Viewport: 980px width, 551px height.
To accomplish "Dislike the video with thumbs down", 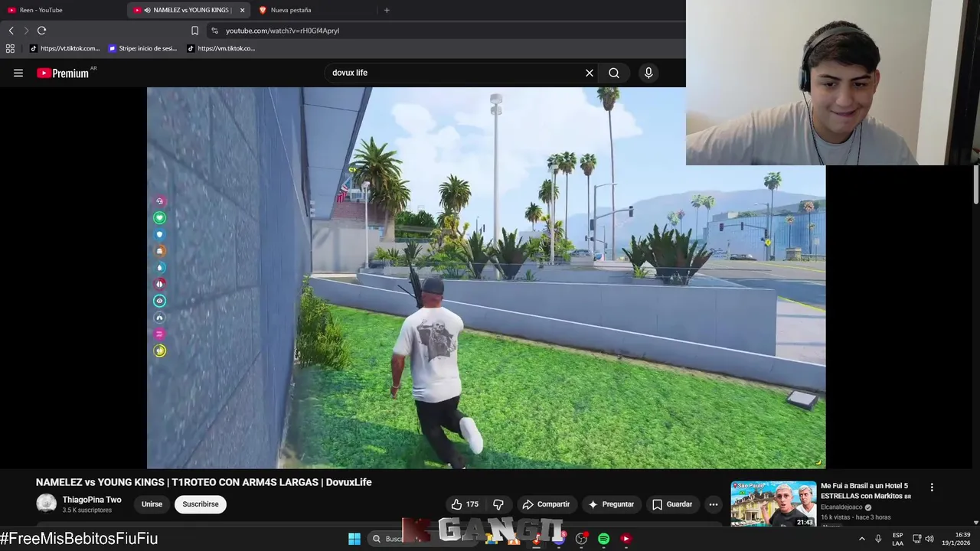I will tap(498, 504).
